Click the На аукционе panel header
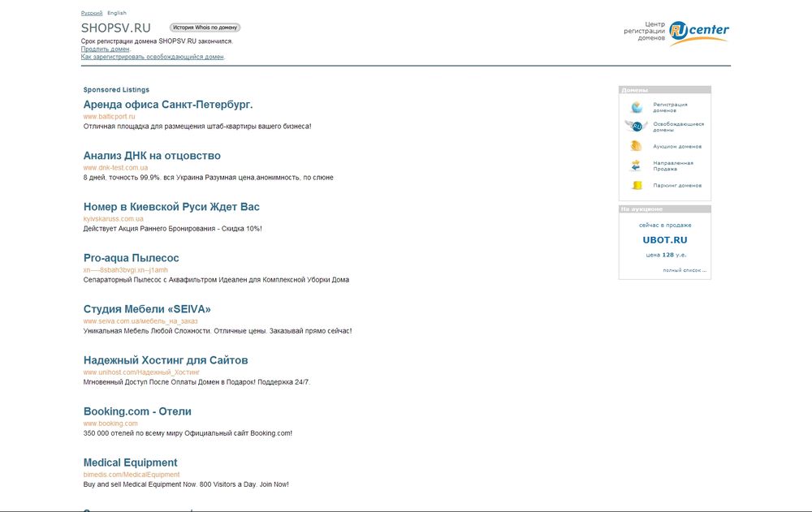Screen dimensions: 812x512 click(665, 209)
